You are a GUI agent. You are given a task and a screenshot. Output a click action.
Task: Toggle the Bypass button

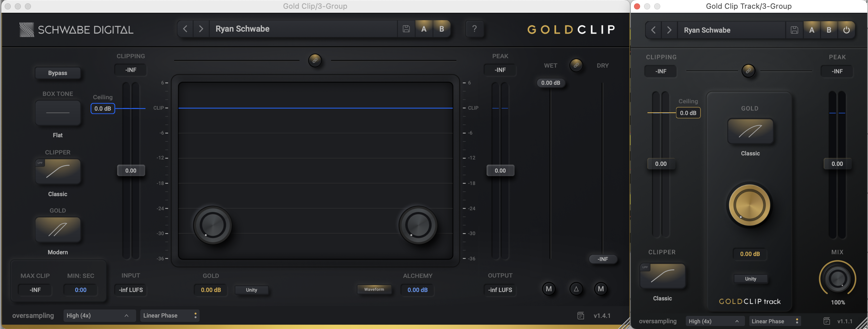[57, 73]
